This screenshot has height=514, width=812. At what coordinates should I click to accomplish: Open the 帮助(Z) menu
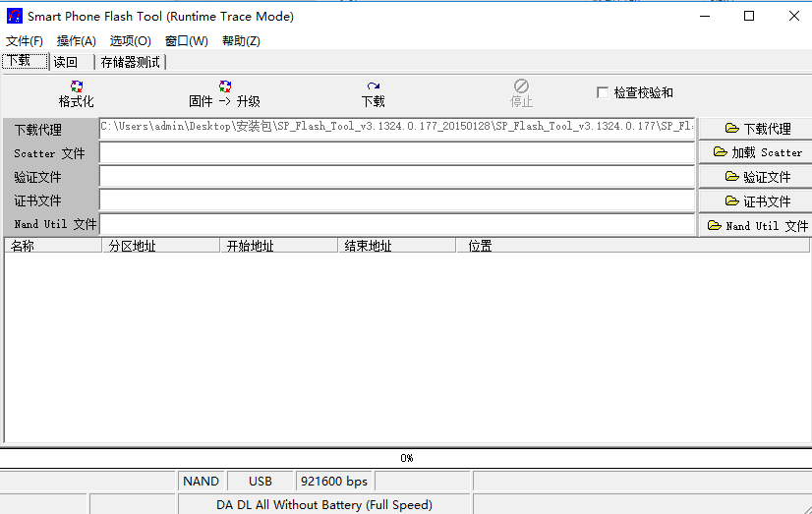coord(241,41)
